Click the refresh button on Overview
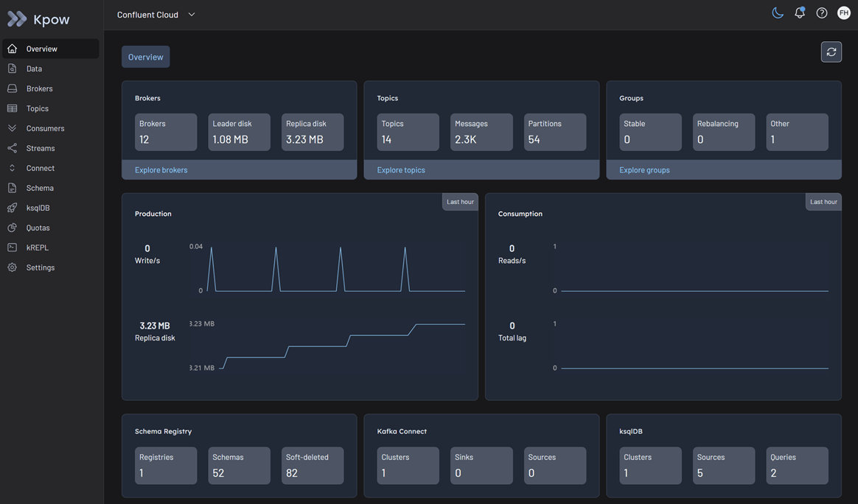Image resolution: width=858 pixels, height=504 pixels. pos(831,52)
